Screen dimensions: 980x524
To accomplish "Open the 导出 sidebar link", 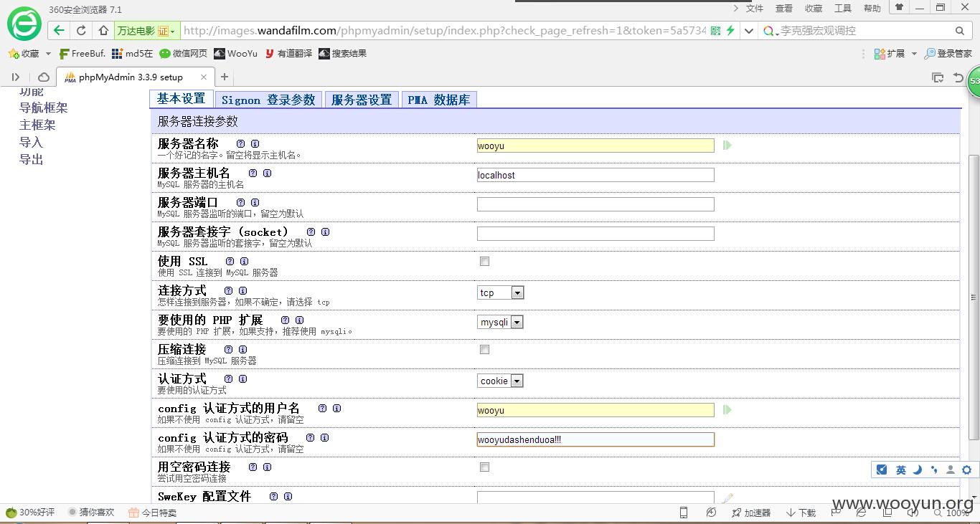I will 31,159.
